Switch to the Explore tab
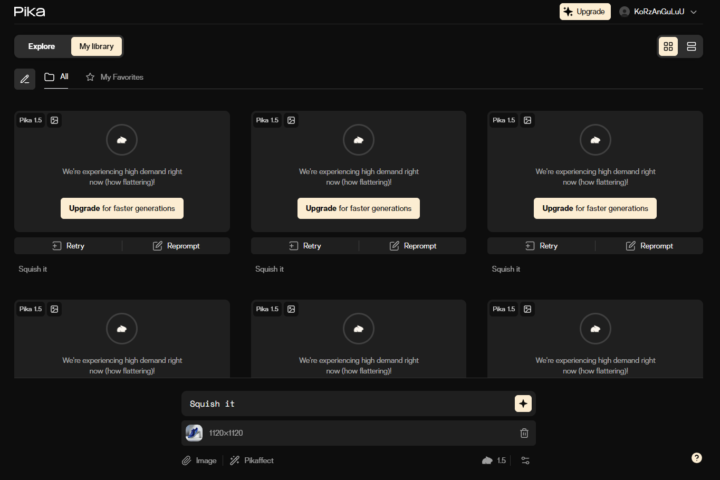This screenshot has width=720, height=480. 41,46
